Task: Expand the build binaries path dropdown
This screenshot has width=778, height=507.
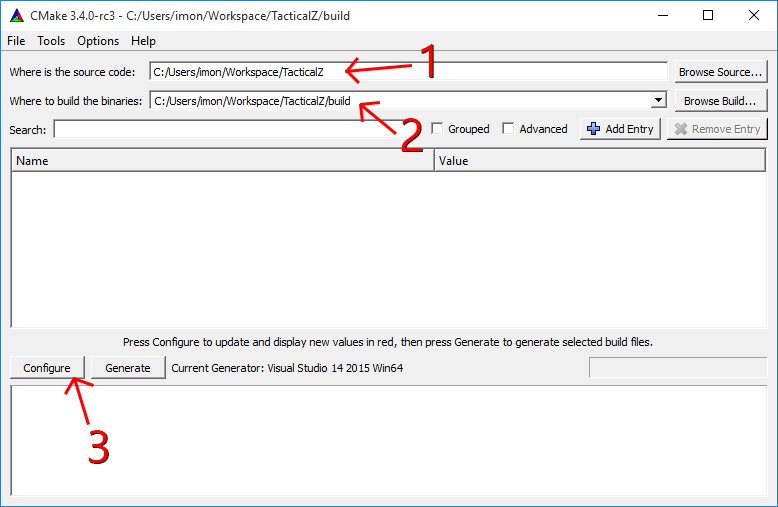Action: tap(658, 100)
